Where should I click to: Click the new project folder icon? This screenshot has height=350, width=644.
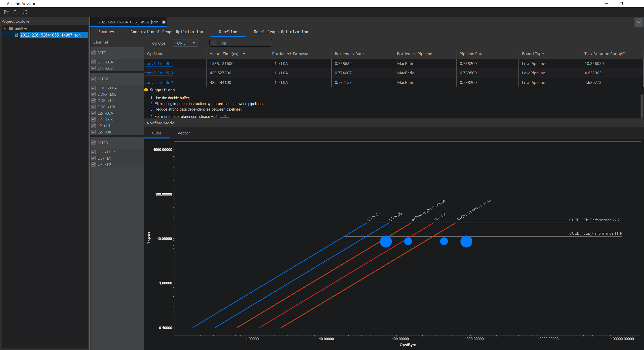click(x=16, y=12)
